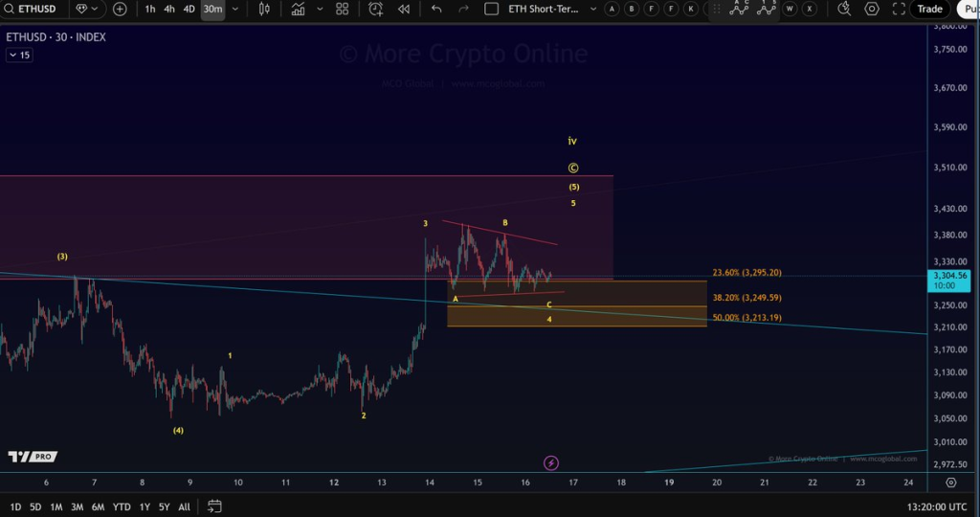Open the indicator templates grid icon
Screen dimensions: 980x517
(x=342, y=9)
